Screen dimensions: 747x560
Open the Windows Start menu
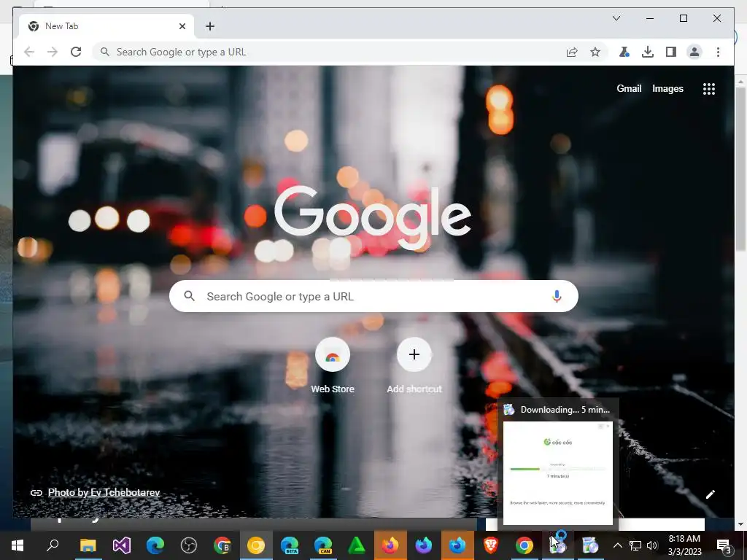(x=18, y=545)
